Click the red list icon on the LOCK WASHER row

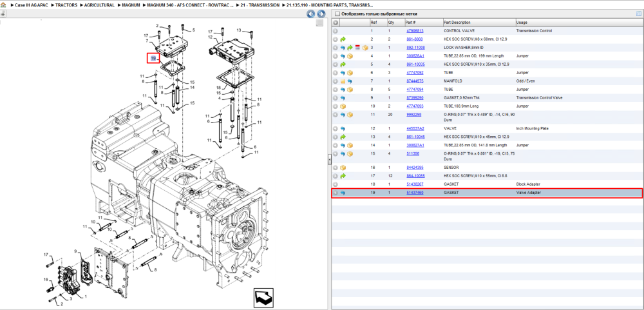click(357, 48)
